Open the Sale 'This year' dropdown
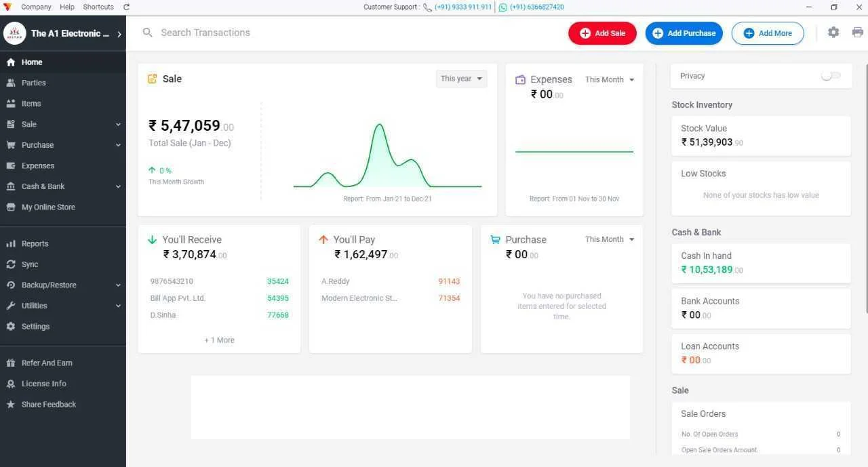Image resolution: width=868 pixels, height=467 pixels. (461, 79)
